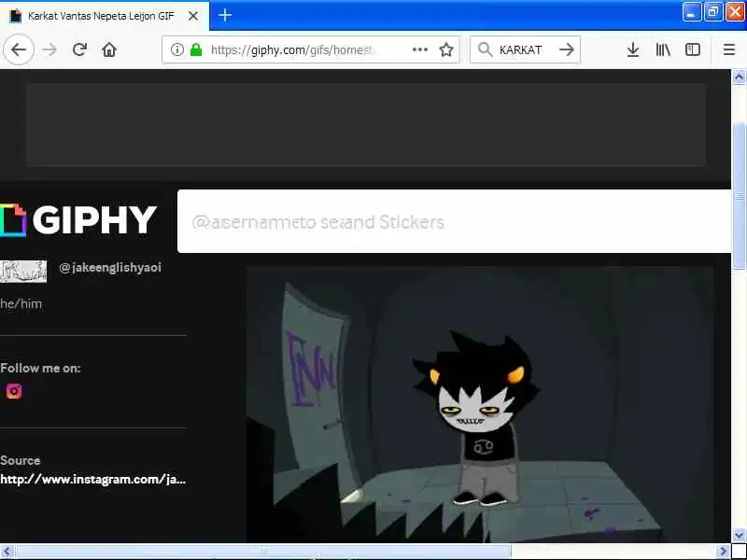The image size is (747, 560).
Task: Minimize the browser window
Action: click(x=691, y=12)
